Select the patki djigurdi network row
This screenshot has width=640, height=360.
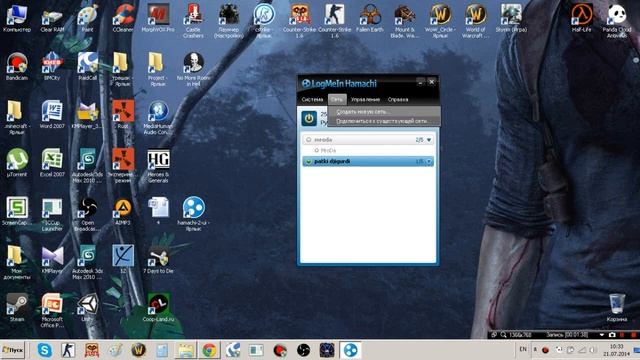click(368, 161)
